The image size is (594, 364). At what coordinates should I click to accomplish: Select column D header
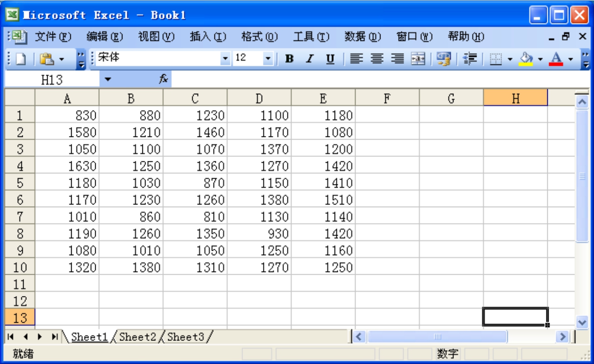(259, 98)
